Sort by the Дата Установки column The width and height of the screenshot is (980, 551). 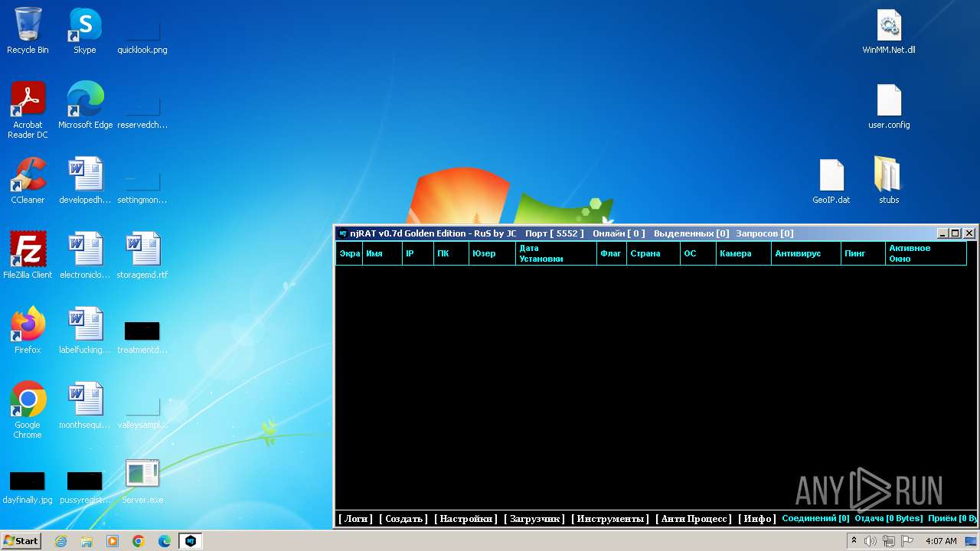556,253
